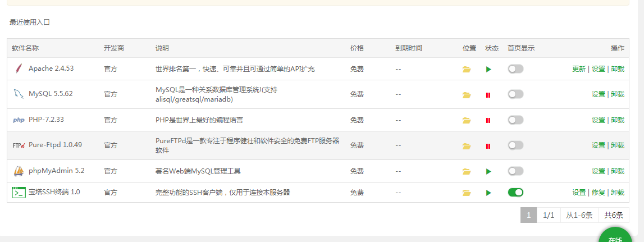Click PHP-7.2.33's red stopped status icon
Viewport: 644px width, 242px height.
coord(488,120)
